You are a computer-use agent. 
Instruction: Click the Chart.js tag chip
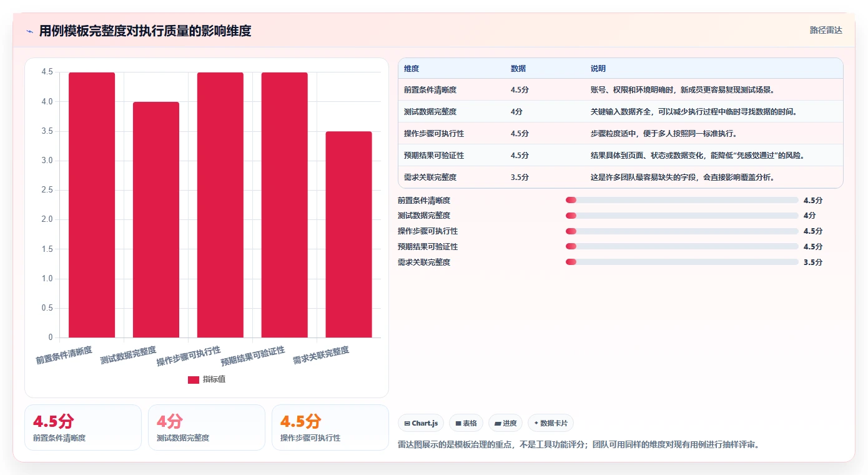(421, 423)
